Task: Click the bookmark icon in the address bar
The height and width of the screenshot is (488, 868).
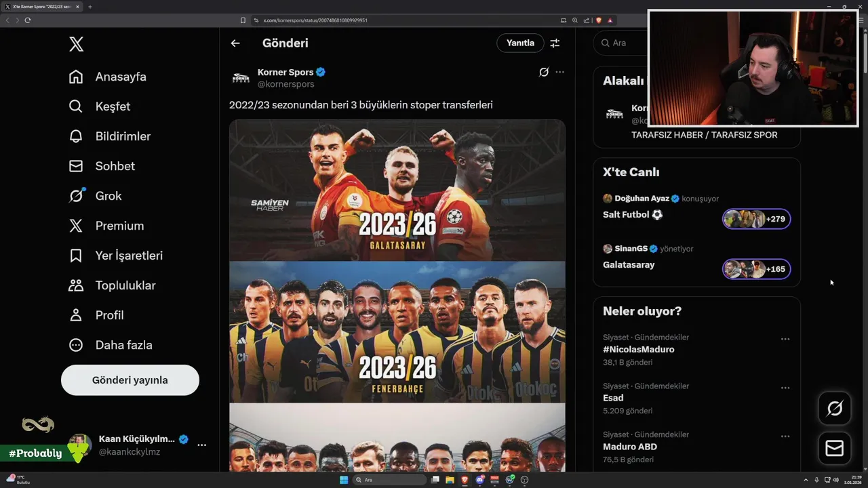Action: 243,20
